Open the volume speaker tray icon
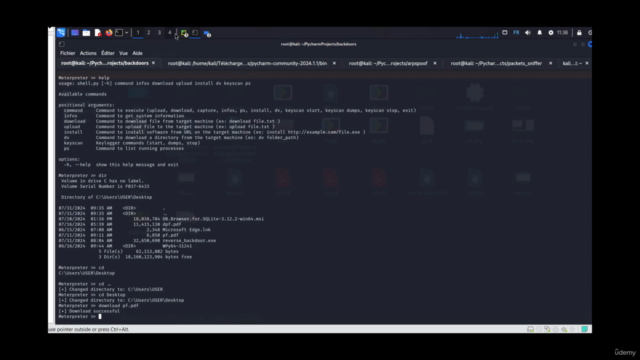640x360 pixels. [528, 33]
